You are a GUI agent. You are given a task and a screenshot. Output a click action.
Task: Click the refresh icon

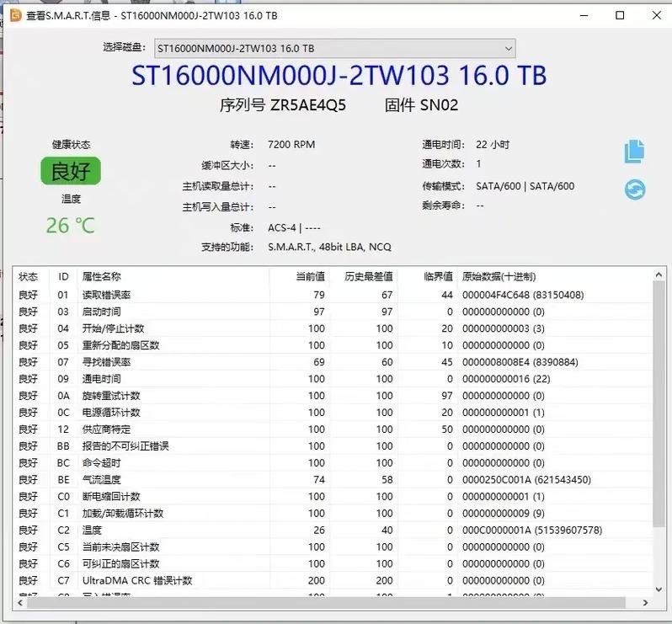coord(635,189)
